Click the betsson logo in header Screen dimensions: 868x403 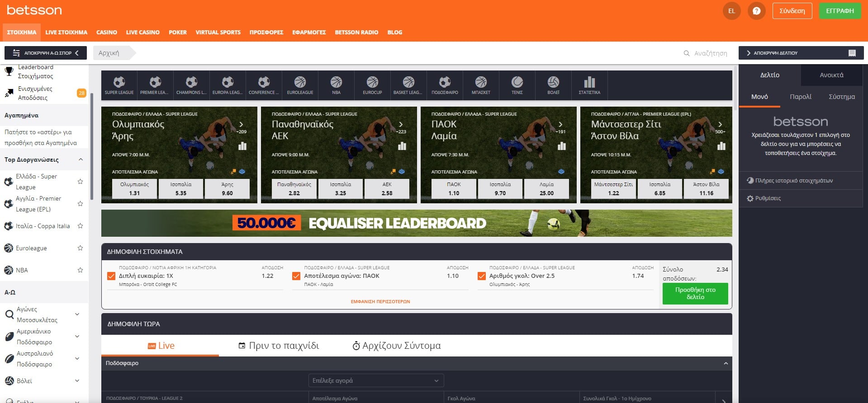click(34, 10)
